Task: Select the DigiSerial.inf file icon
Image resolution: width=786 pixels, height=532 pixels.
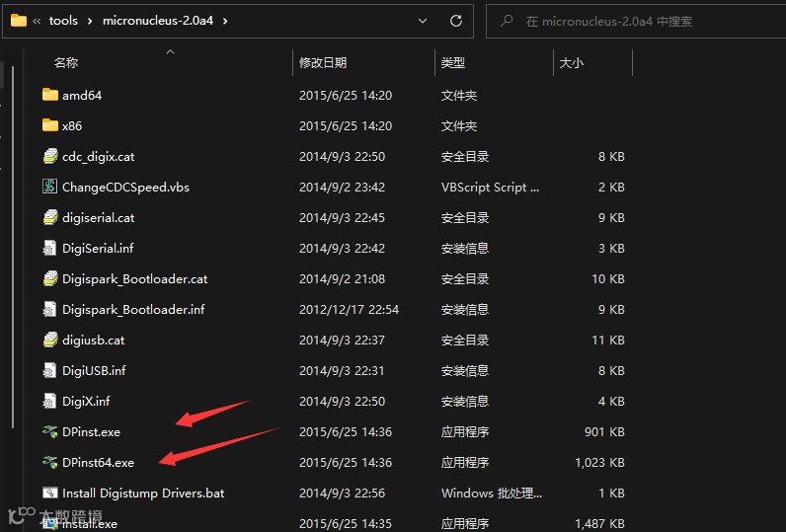Action: pos(49,248)
